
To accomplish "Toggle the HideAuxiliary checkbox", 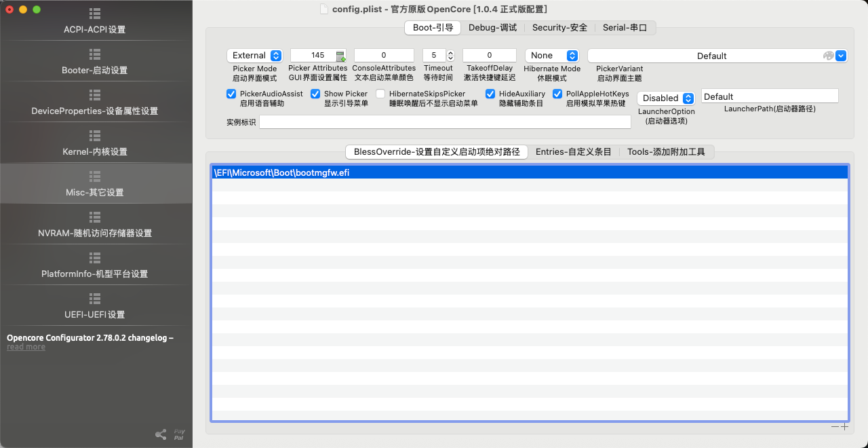I will point(490,94).
